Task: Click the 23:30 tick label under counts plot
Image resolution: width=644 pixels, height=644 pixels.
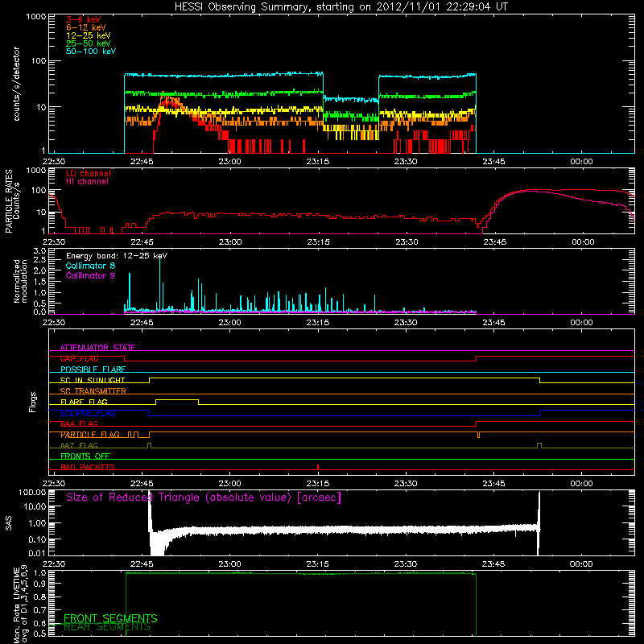Action: pyautogui.click(x=406, y=162)
